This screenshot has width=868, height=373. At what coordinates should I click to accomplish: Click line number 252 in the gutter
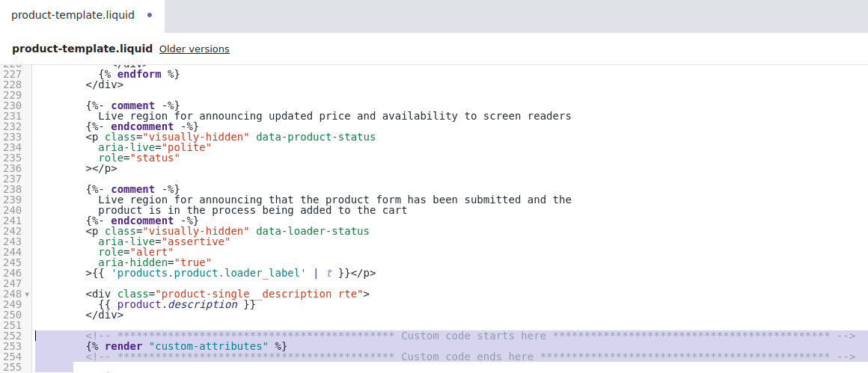click(12, 336)
